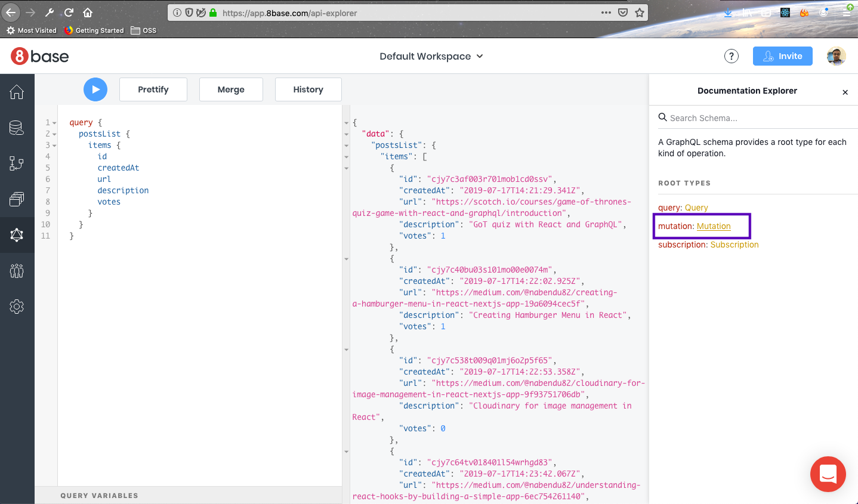Collapse the first result item fold arrow

point(346,168)
